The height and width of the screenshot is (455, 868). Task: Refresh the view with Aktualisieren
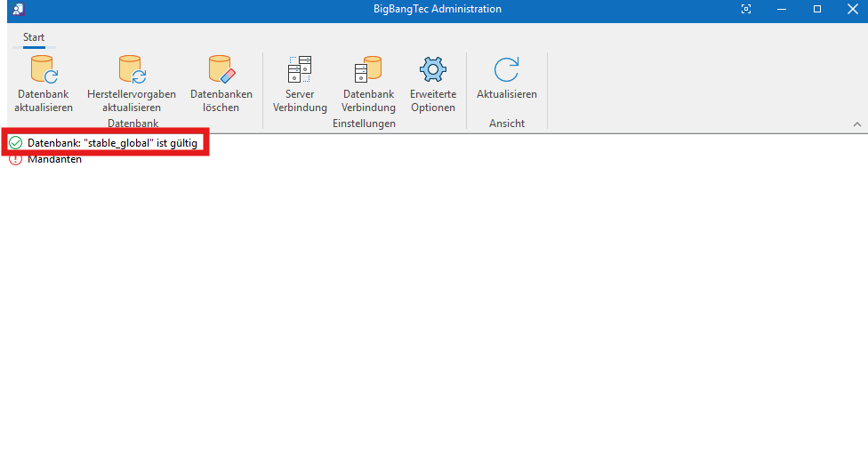pyautogui.click(x=506, y=69)
